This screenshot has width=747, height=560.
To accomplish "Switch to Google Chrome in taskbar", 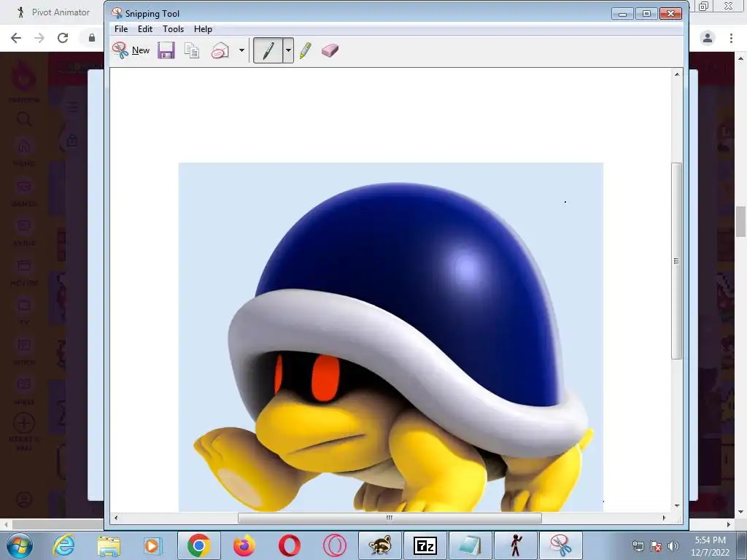I will 199,545.
